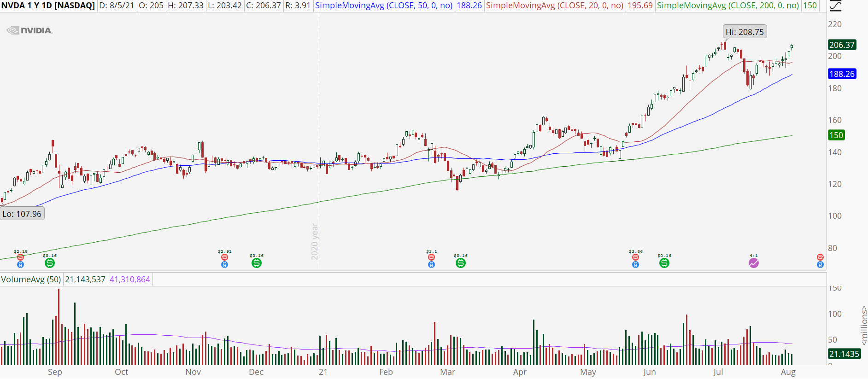Click the purple 41,310,864 average volume value
The image size is (868, 379).
[x=130, y=280]
